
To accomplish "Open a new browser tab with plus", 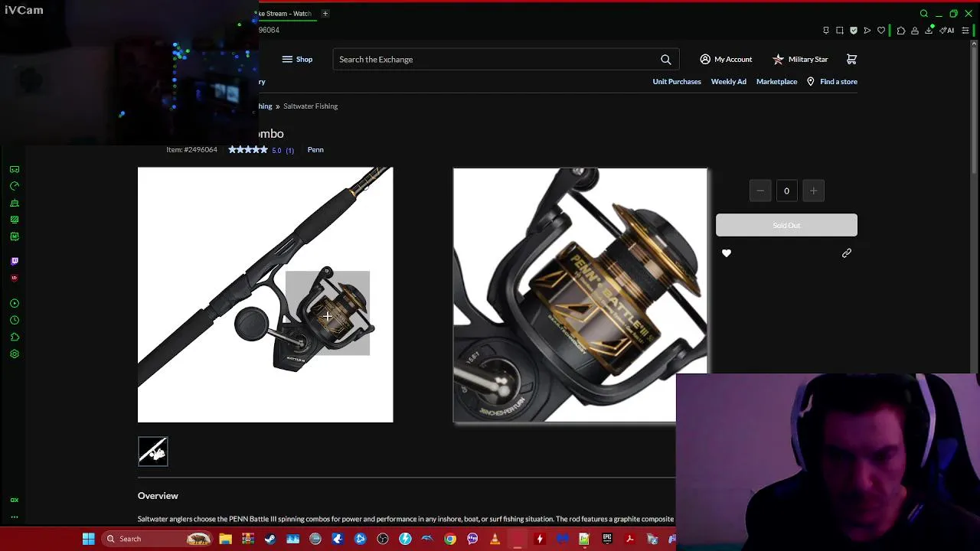I will [x=325, y=13].
